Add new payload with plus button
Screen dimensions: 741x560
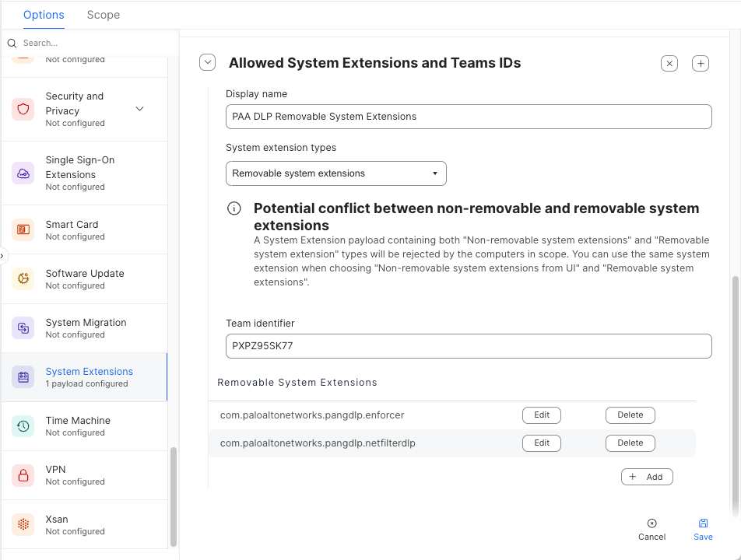(701, 64)
